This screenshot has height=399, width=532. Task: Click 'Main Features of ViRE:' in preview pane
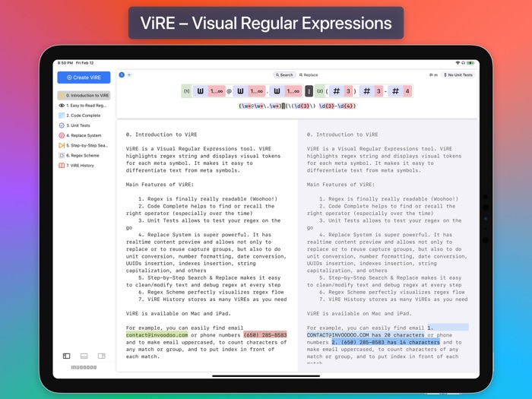[x=340, y=185]
